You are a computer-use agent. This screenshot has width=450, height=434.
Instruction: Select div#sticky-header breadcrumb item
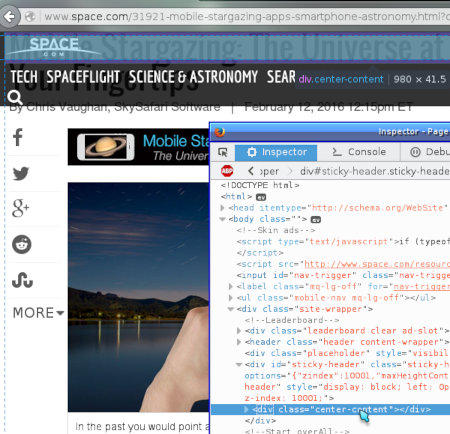click(375, 171)
